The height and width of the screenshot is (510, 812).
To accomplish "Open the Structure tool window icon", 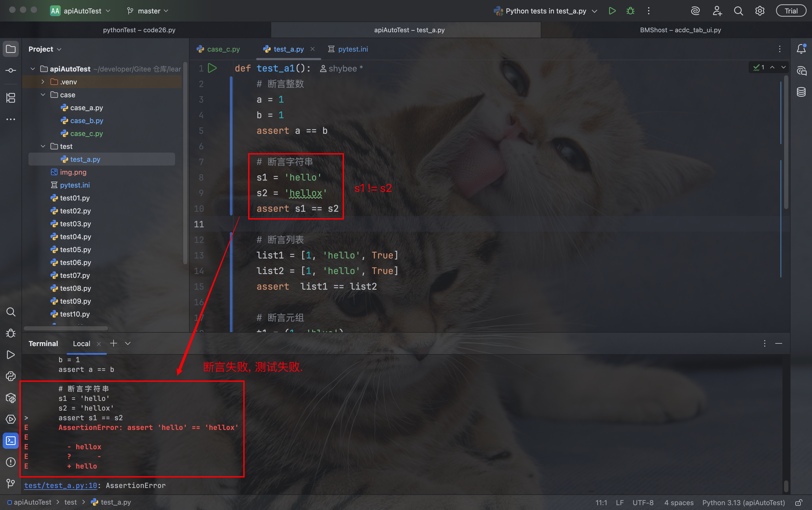I will point(11,98).
